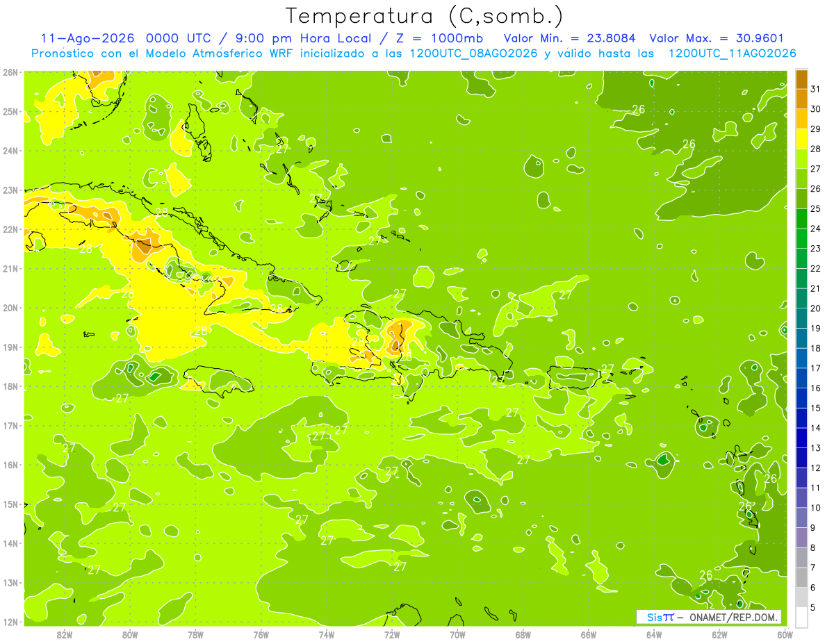Image resolution: width=834 pixels, height=644 pixels.
Task: Click the white swatch below colorbar value 5
Action: click(801, 617)
